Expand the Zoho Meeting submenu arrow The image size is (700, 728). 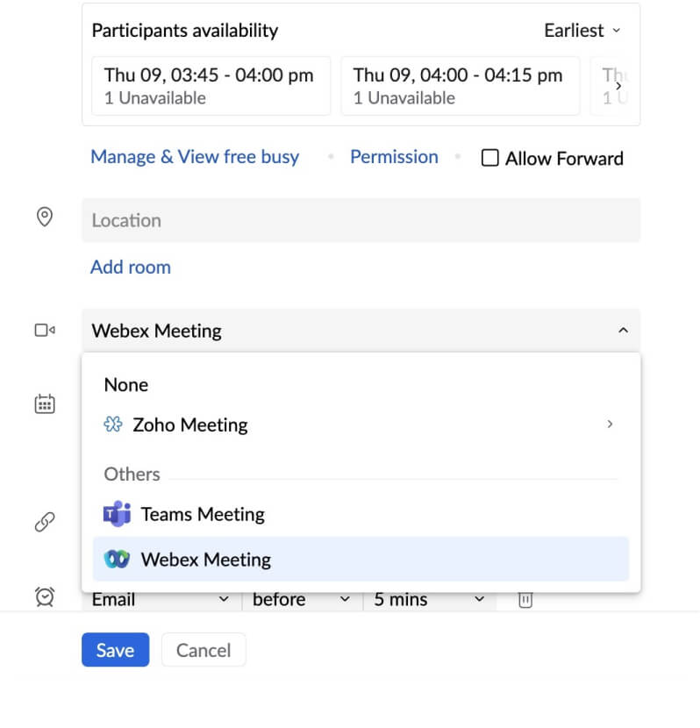(610, 425)
